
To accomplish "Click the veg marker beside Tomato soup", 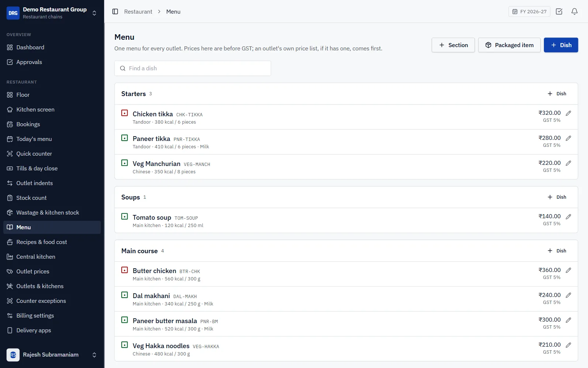I will [x=125, y=216].
